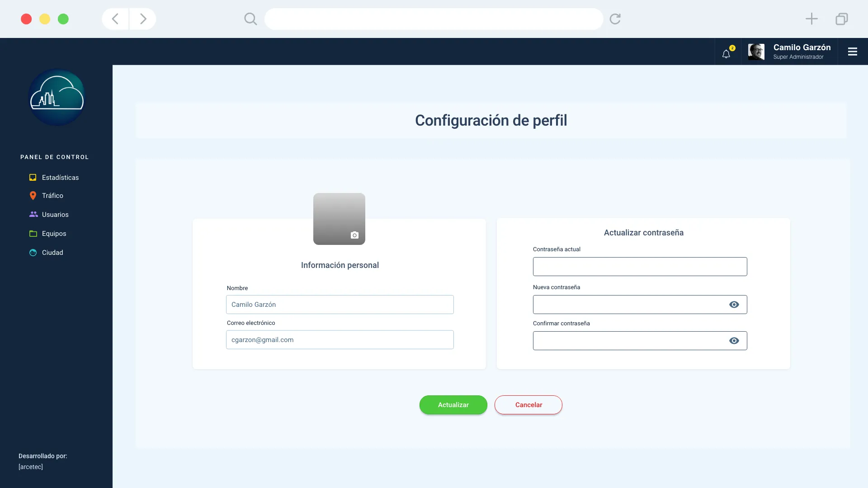Show Nueva contraseña with eye icon

click(734, 305)
